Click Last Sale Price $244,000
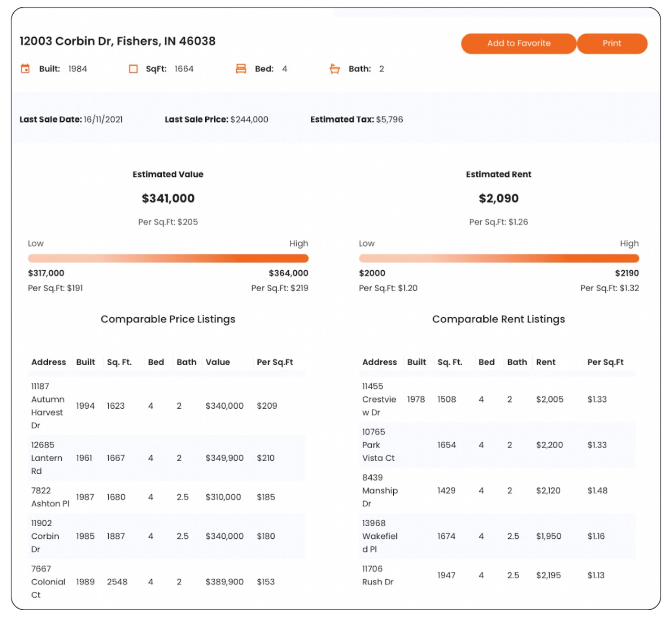This screenshot has width=672, height=617. pos(216,120)
